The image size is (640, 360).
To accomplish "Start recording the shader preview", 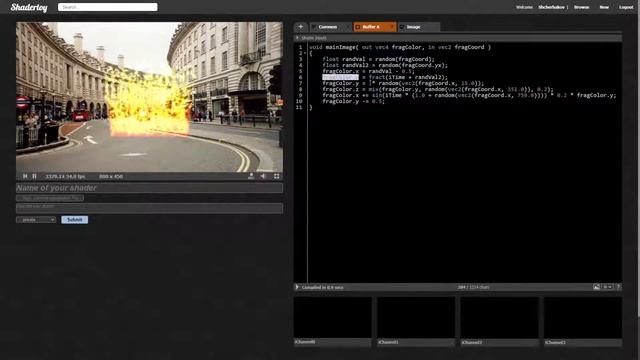I will tap(251, 176).
